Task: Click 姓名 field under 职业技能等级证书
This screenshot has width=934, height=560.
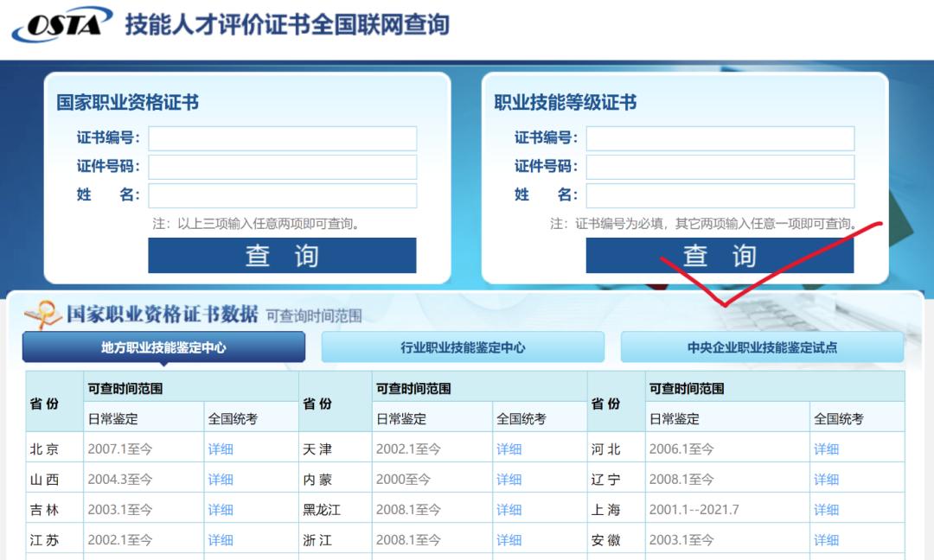Action: (720, 195)
